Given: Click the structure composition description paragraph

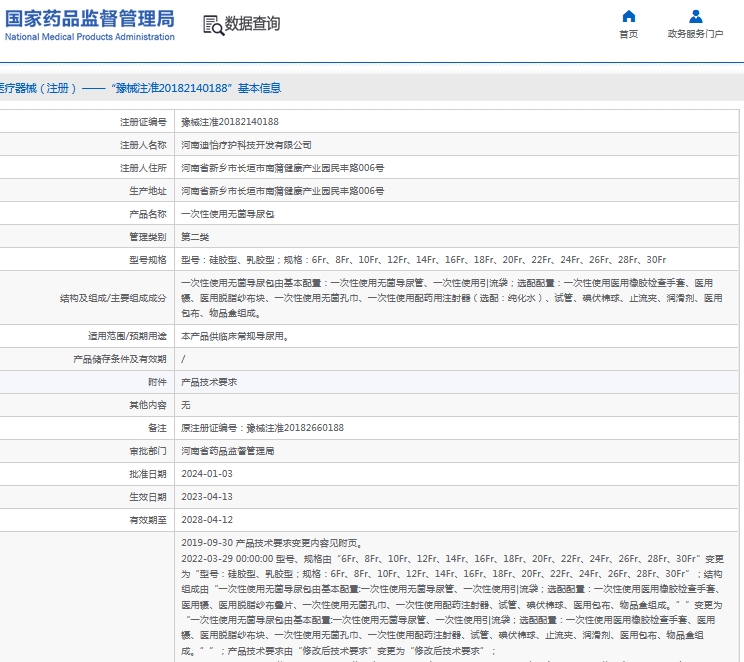Looking at the screenshot, I should pos(452,298).
